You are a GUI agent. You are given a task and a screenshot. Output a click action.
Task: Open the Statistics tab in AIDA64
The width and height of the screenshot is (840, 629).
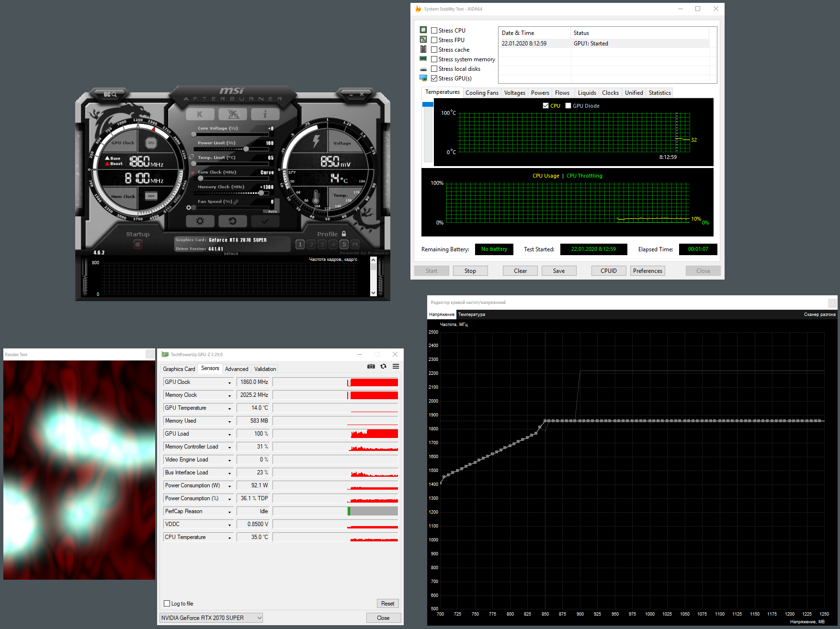659,93
